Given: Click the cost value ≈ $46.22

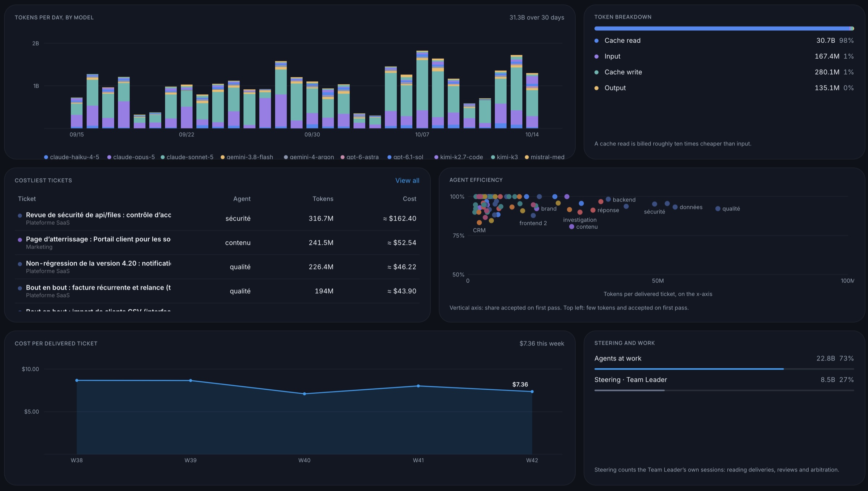Looking at the screenshot, I should pyautogui.click(x=402, y=267).
